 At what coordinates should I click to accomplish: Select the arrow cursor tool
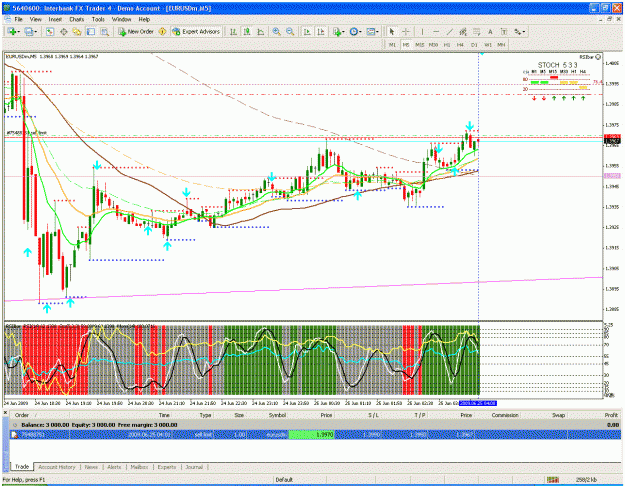[x=392, y=31]
